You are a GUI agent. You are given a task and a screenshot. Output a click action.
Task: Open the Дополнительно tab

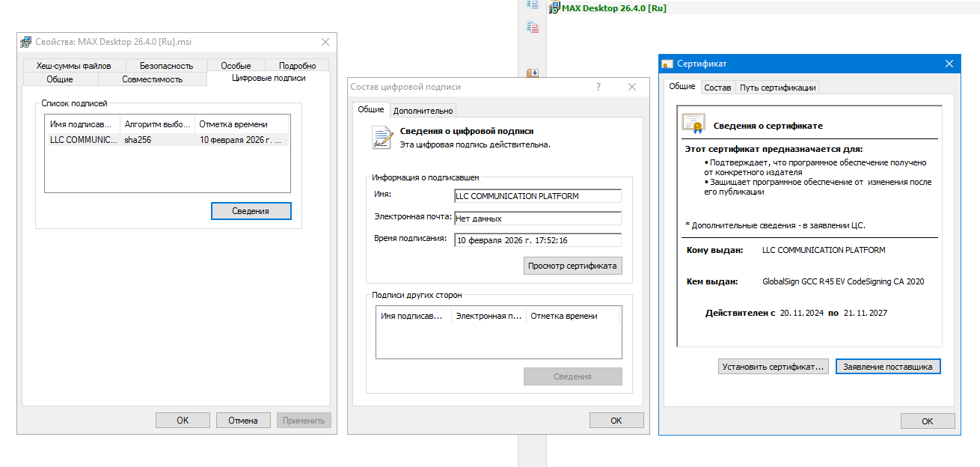(x=423, y=110)
